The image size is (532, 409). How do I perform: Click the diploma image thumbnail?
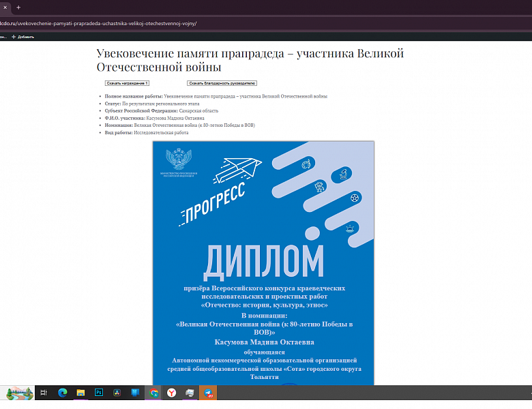point(263,263)
